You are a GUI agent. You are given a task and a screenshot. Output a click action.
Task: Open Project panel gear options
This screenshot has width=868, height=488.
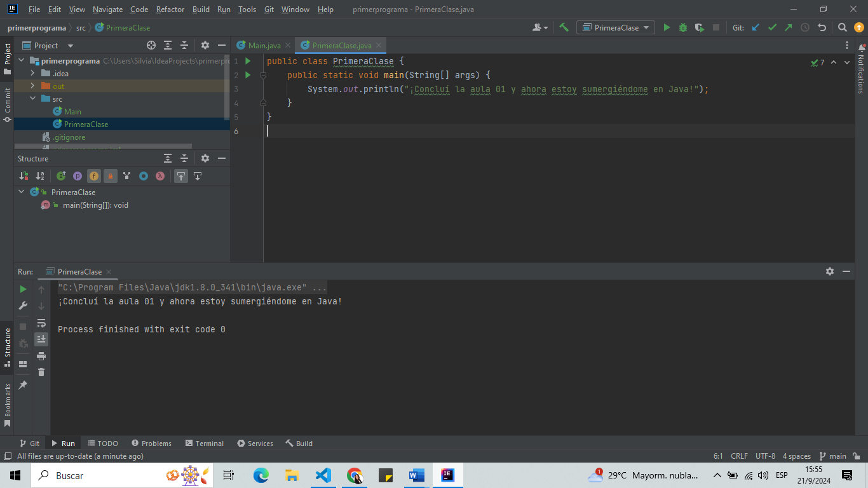[205, 45]
